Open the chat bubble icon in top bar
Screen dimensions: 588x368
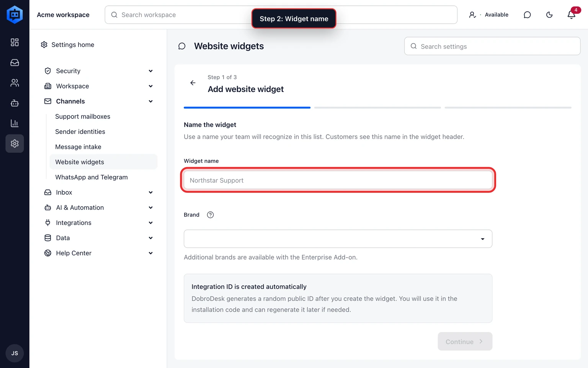click(527, 15)
